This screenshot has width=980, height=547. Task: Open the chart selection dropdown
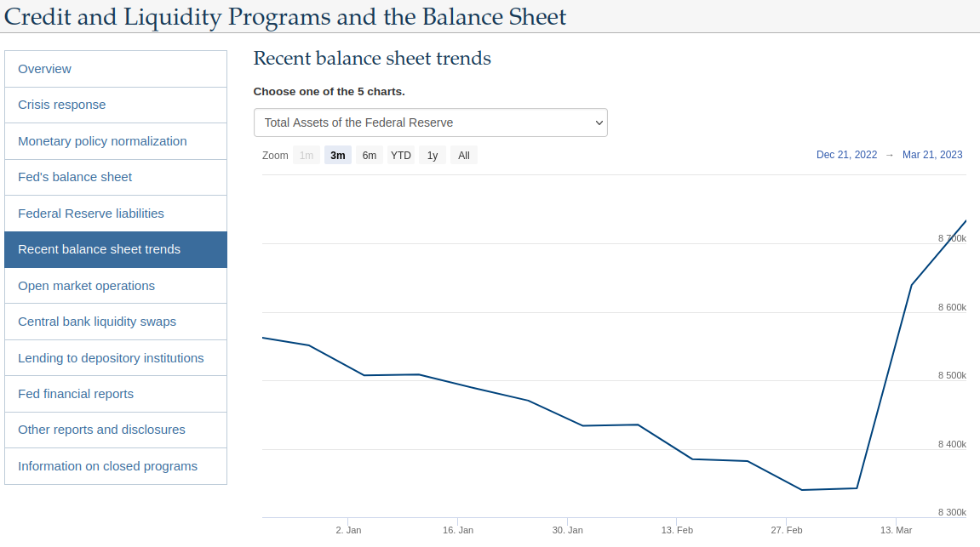point(430,123)
